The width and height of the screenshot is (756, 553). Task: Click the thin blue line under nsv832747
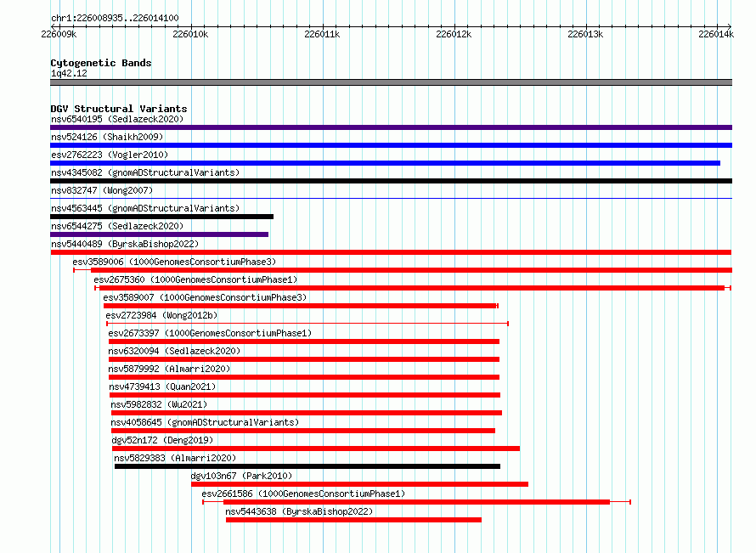[391, 199]
